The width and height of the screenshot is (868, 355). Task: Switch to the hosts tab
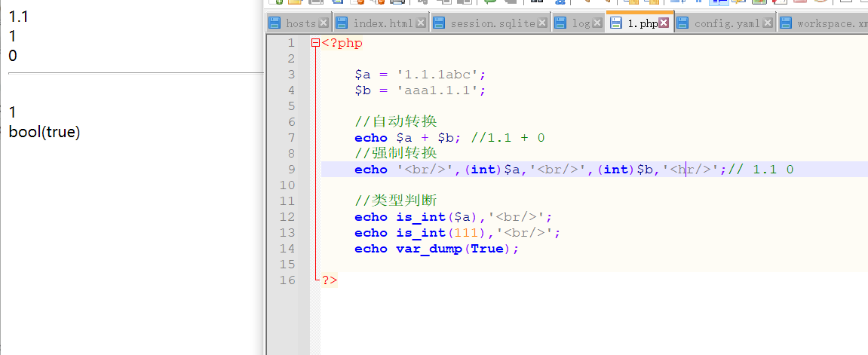point(299,23)
